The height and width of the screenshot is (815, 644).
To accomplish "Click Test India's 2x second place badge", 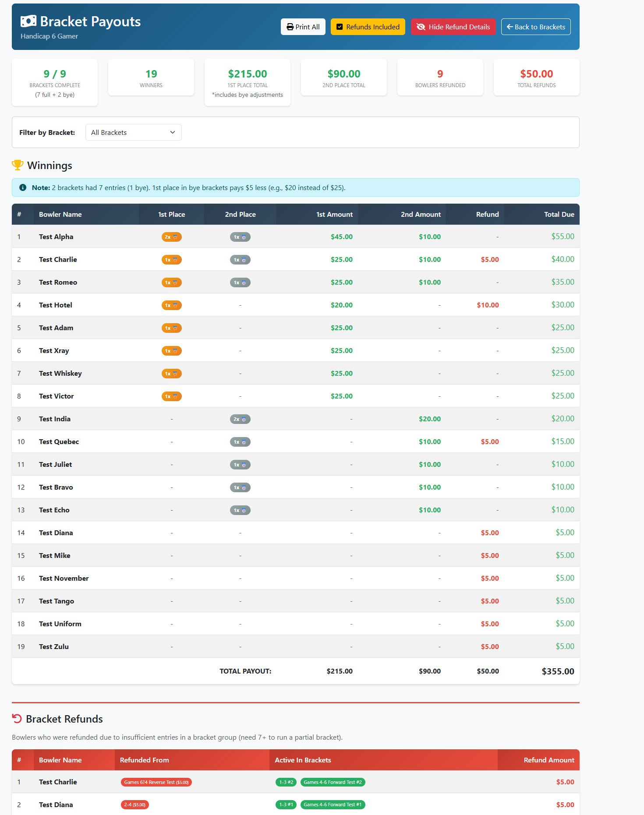I will pyautogui.click(x=240, y=419).
